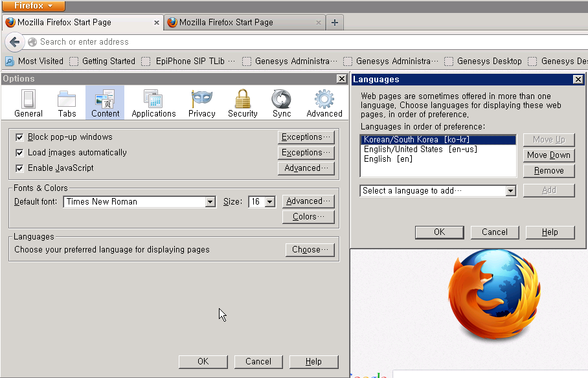Open the Tabs options panel
The width and height of the screenshot is (588, 378).
coord(67,103)
